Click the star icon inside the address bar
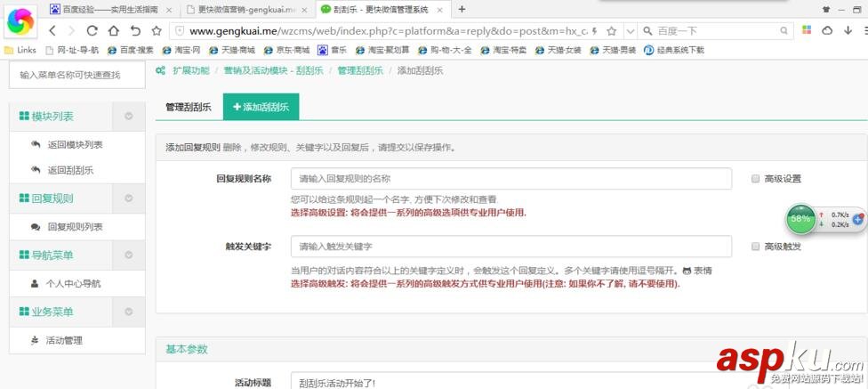868x389 pixels. pyautogui.click(x=611, y=31)
